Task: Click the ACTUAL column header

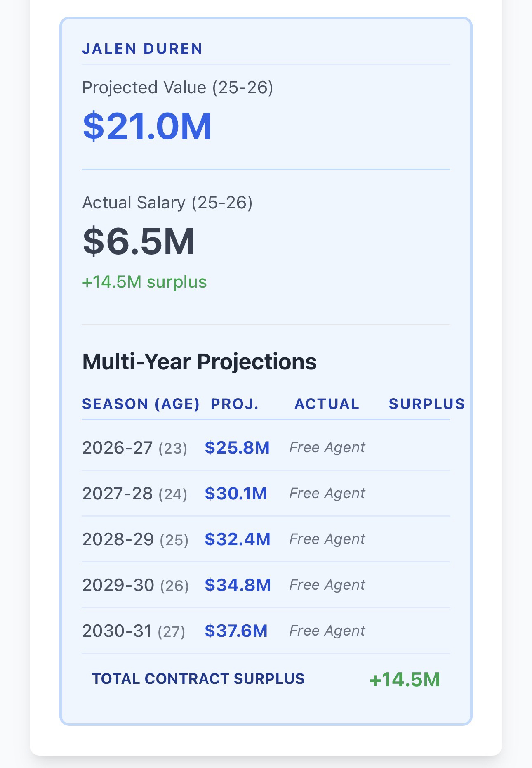Action: click(327, 404)
